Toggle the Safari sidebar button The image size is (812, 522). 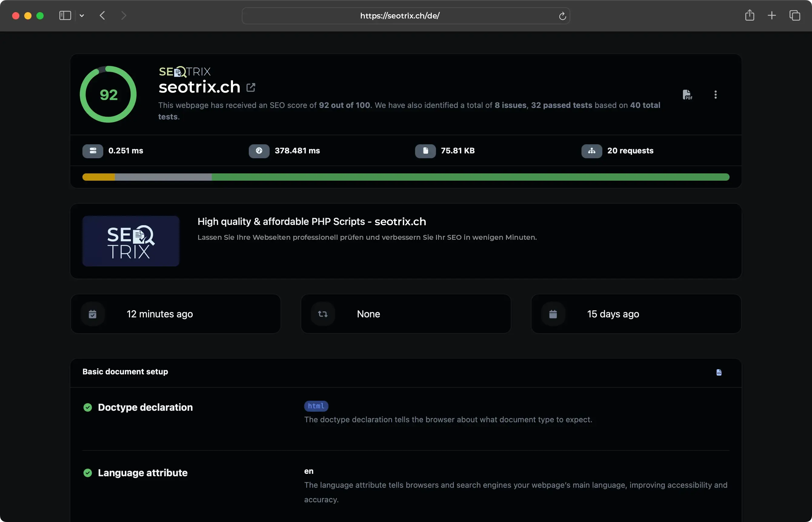coord(65,15)
